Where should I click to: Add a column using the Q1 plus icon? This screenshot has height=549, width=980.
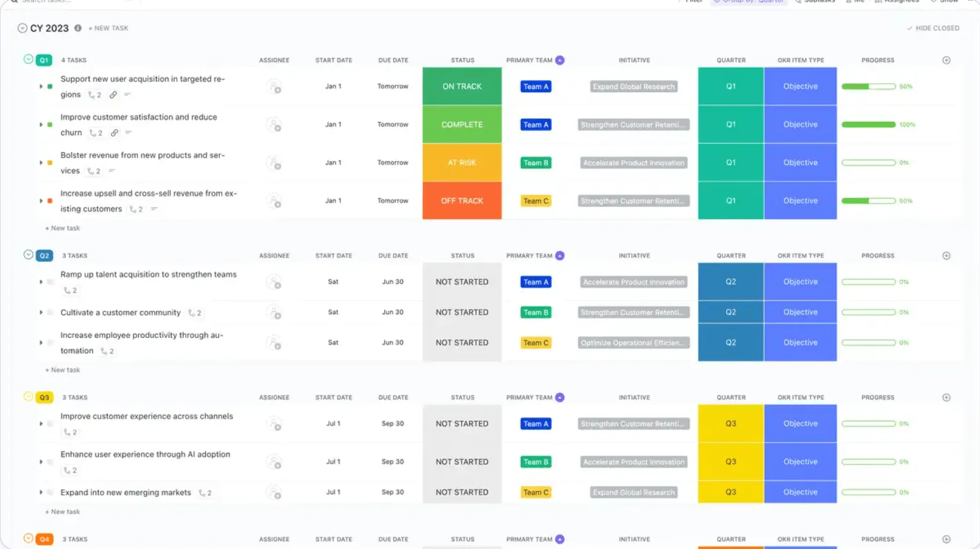coord(946,60)
